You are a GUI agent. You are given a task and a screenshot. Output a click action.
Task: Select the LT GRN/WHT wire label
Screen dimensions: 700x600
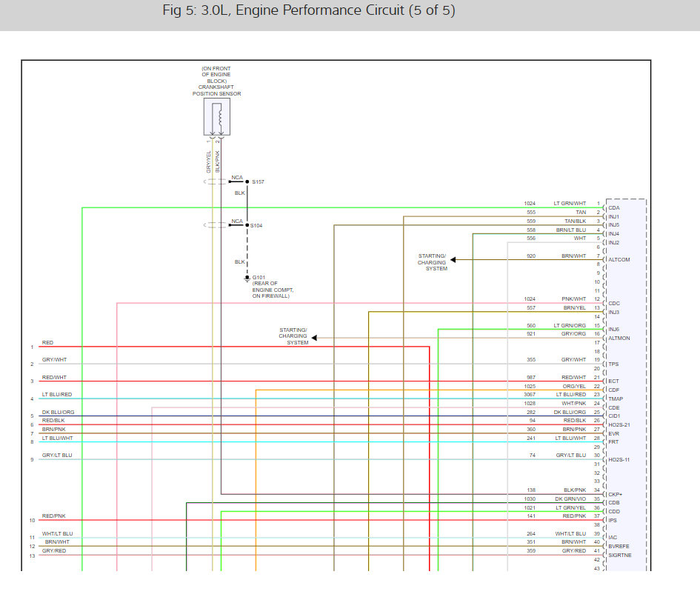pos(570,203)
